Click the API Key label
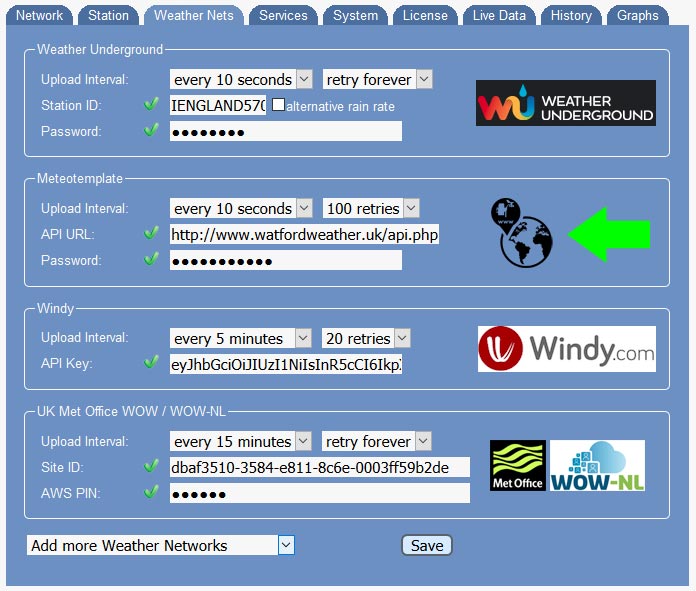The width and height of the screenshot is (696, 591). (x=67, y=363)
